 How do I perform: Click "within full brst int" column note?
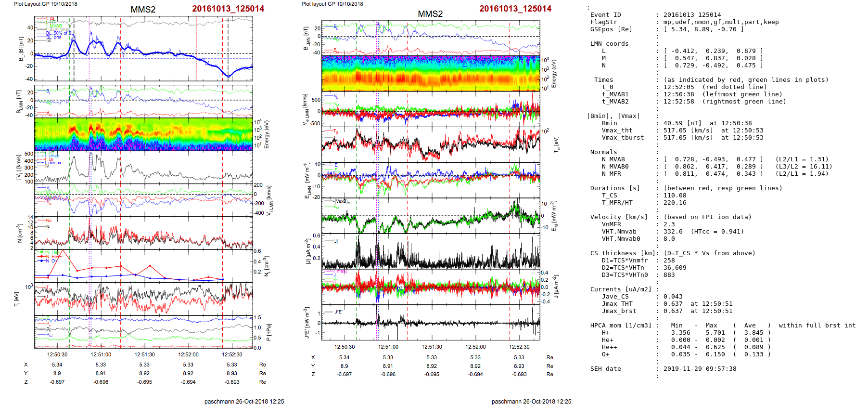[817, 326]
